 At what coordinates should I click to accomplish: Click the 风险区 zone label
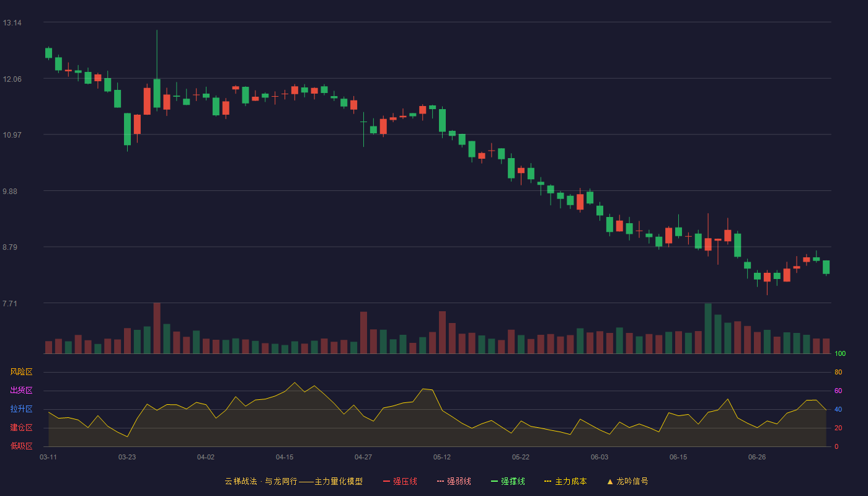pyautogui.click(x=21, y=372)
